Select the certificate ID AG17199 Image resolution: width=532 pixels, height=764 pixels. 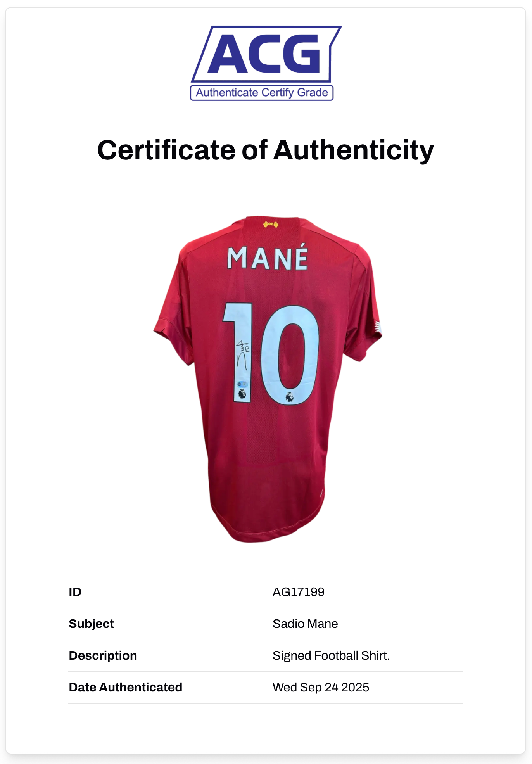(298, 592)
